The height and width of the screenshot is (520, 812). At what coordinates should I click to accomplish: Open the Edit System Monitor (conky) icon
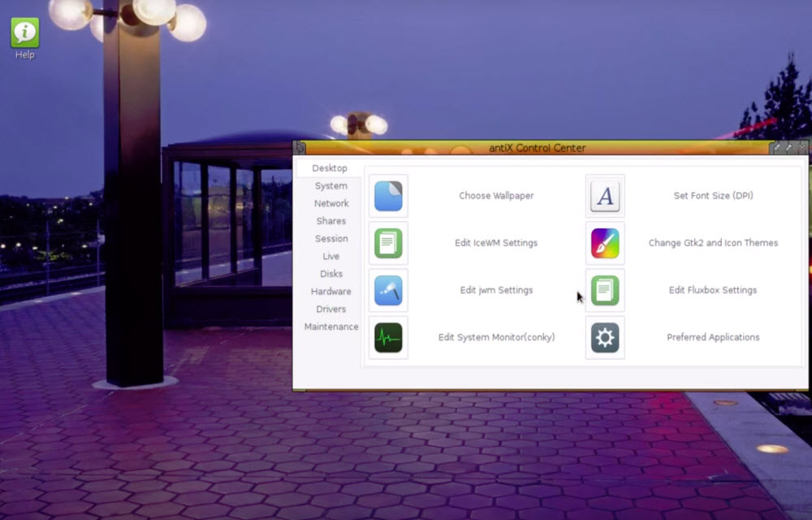click(388, 337)
